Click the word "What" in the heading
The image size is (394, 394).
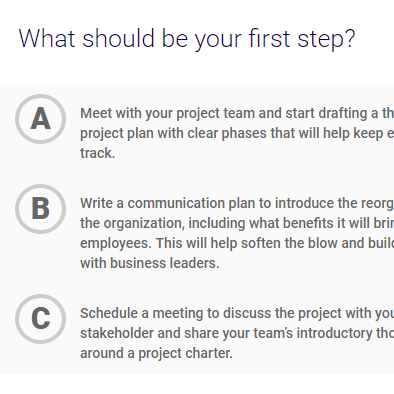47,39
